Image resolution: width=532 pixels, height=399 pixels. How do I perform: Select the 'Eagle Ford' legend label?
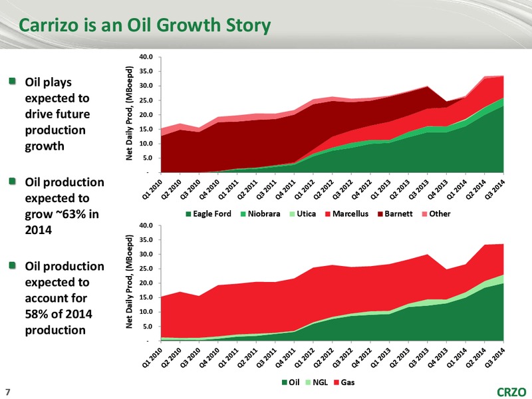[x=212, y=214]
